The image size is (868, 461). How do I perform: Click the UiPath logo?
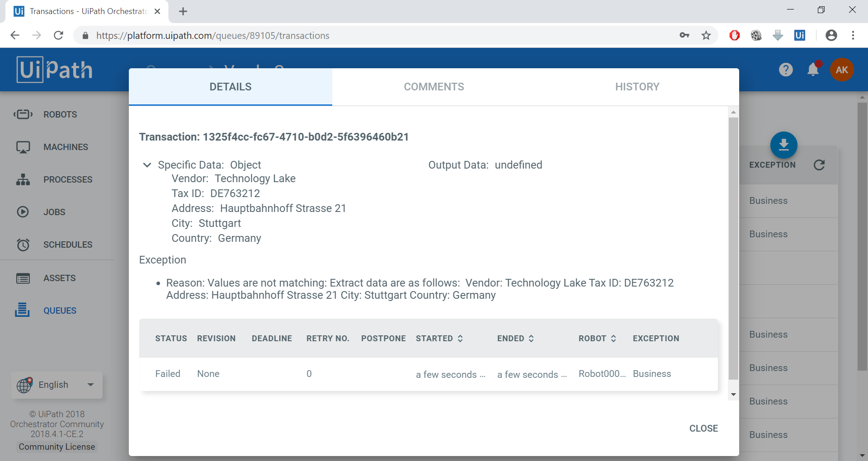[x=55, y=70]
